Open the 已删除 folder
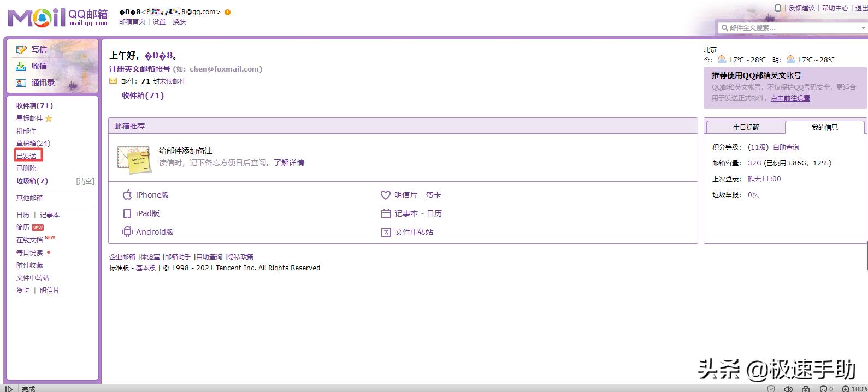Viewport: 868px width, 392px height. [x=26, y=169]
